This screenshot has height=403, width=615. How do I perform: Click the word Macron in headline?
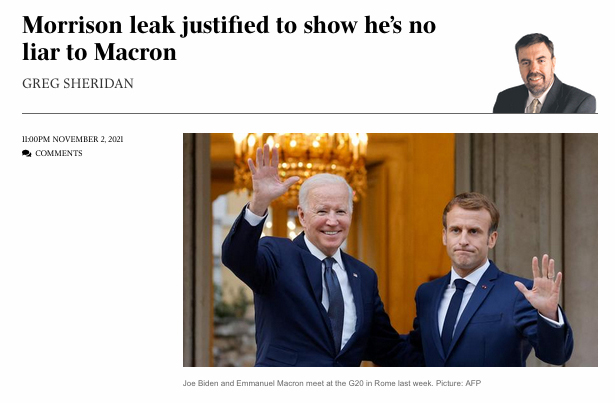click(135, 52)
